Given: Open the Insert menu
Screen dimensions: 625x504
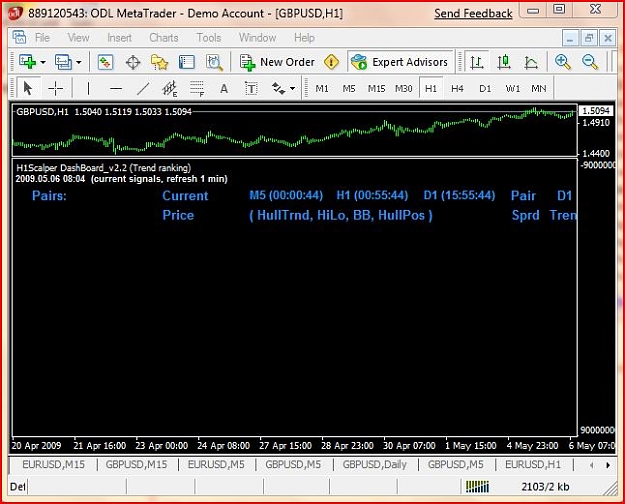Looking at the screenshot, I should click(119, 38).
